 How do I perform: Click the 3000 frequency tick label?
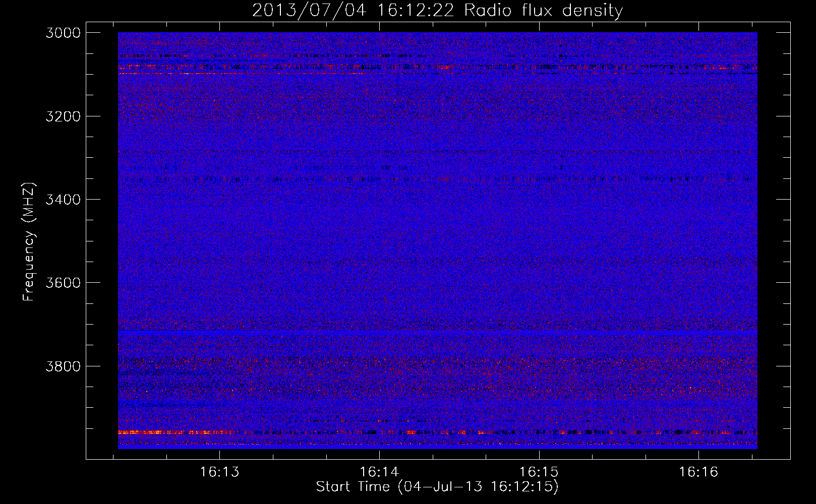pos(63,33)
